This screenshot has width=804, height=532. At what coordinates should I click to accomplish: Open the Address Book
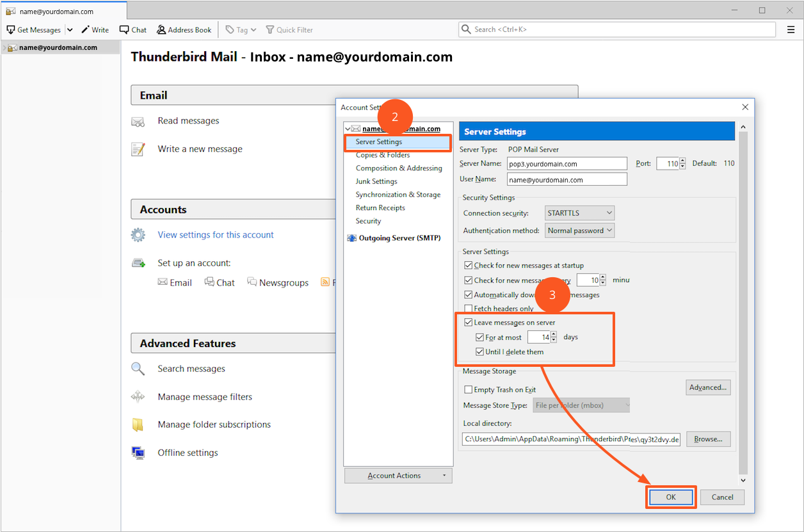pyautogui.click(x=184, y=30)
